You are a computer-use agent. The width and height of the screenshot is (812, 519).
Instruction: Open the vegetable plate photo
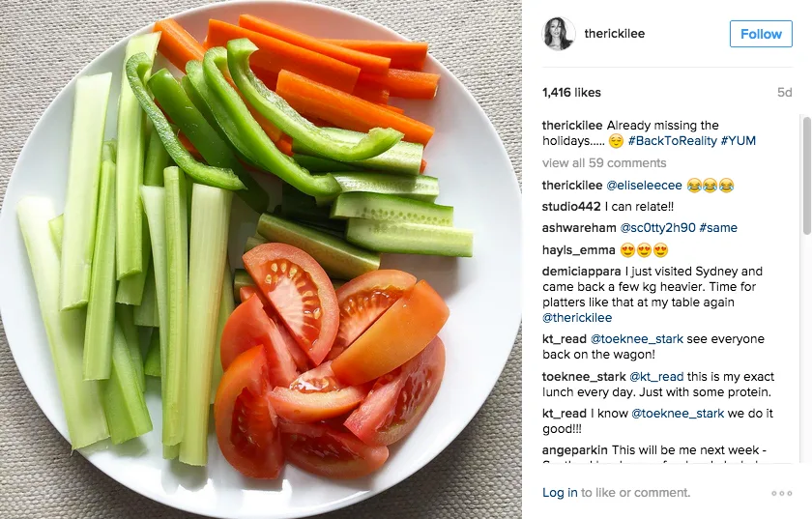click(x=261, y=259)
